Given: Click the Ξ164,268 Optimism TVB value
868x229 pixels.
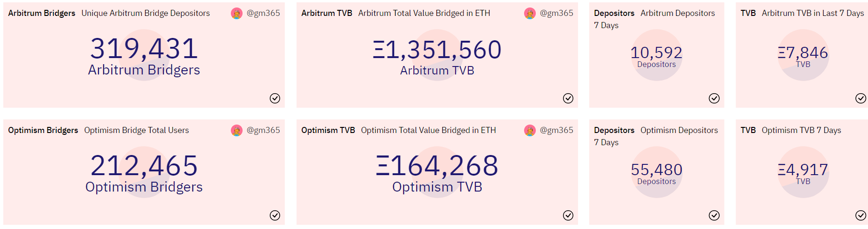Looking at the screenshot, I should (437, 166).
